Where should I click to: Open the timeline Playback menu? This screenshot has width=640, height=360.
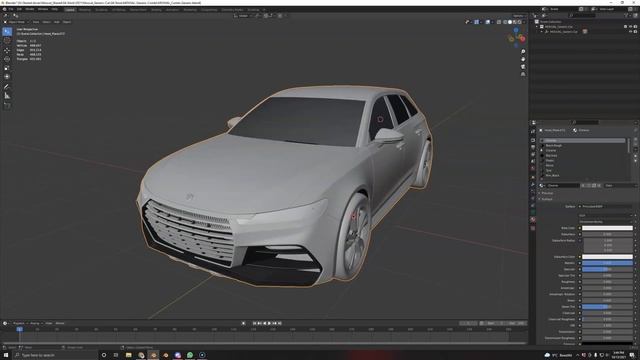coord(19,323)
